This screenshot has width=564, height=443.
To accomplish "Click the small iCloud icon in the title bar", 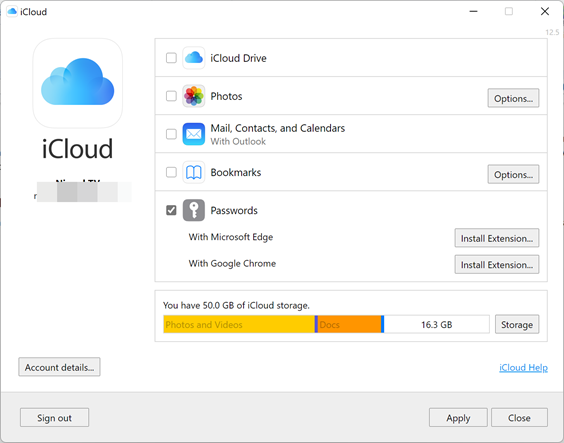I will click(12, 12).
